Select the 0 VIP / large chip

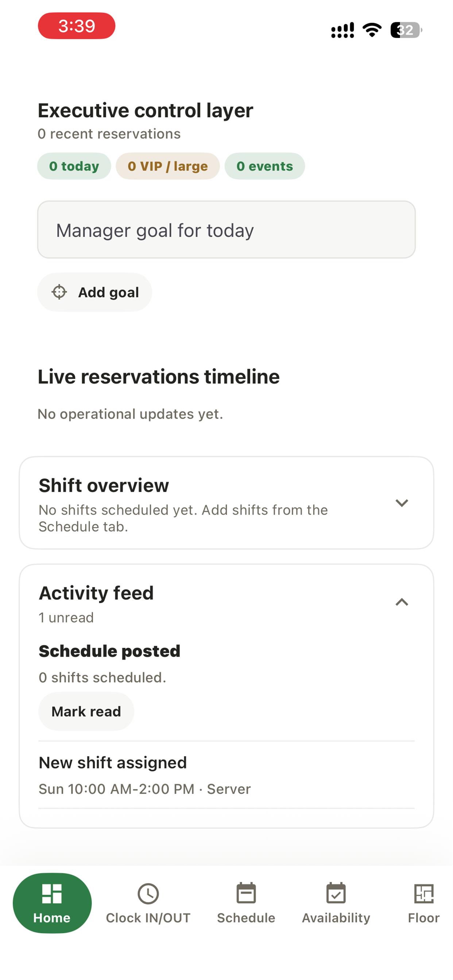pyautogui.click(x=167, y=166)
